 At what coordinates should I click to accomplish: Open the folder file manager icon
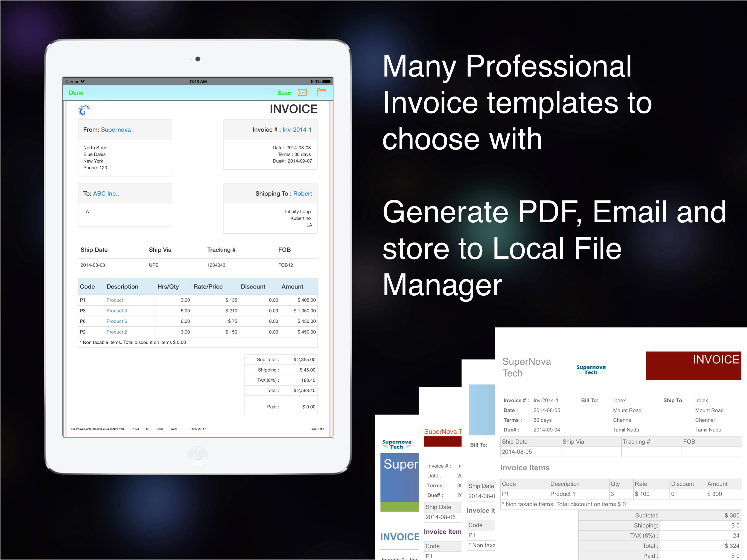[321, 92]
